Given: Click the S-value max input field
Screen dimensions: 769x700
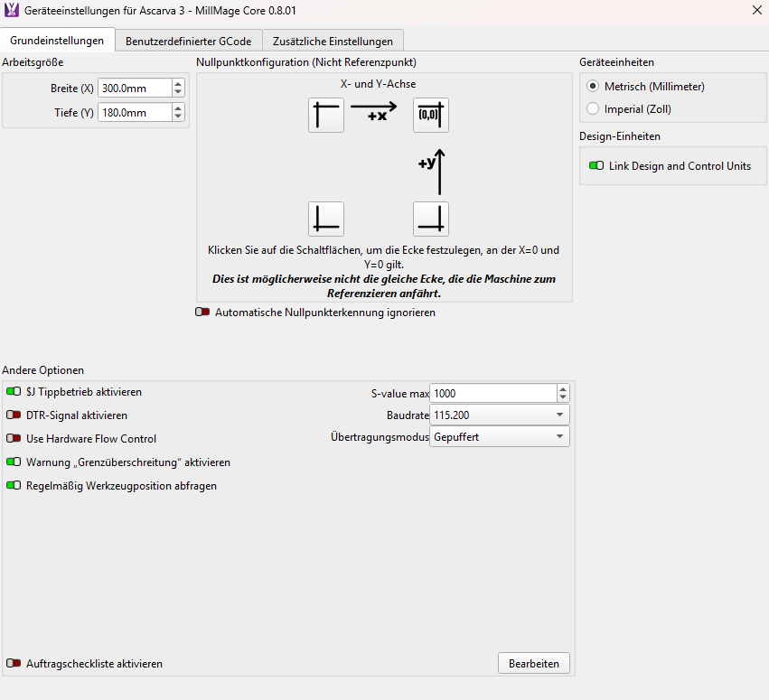Looking at the screenshot, I should click(x=492, y=394).
